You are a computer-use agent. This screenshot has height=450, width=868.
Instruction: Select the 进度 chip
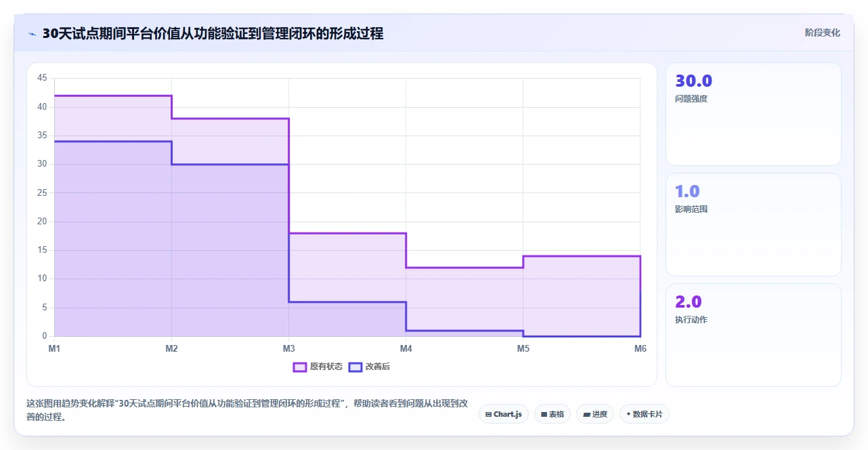(x=595, y=414)
